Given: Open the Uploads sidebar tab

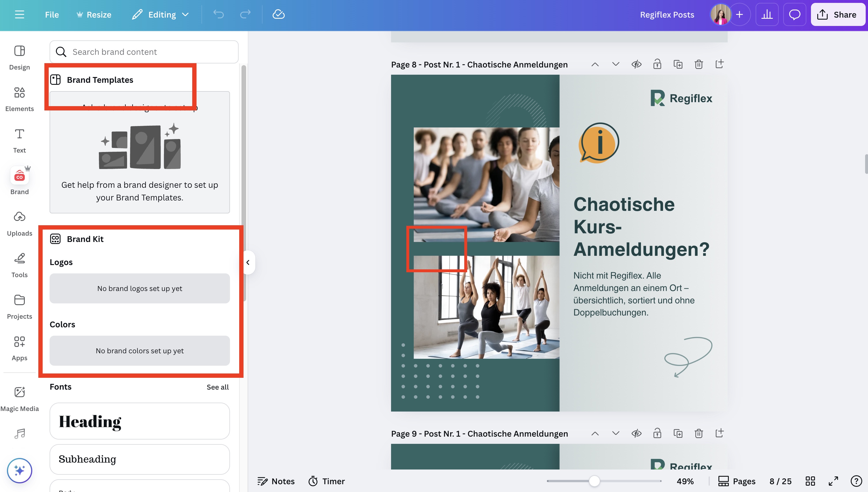Looking at the screenshot, I should (19, 223).
